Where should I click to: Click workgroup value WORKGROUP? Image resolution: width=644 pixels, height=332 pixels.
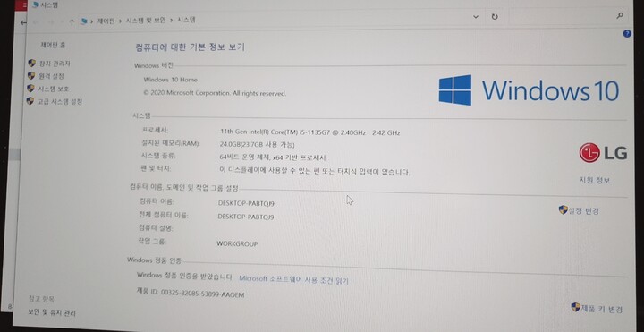click(237, 244)
